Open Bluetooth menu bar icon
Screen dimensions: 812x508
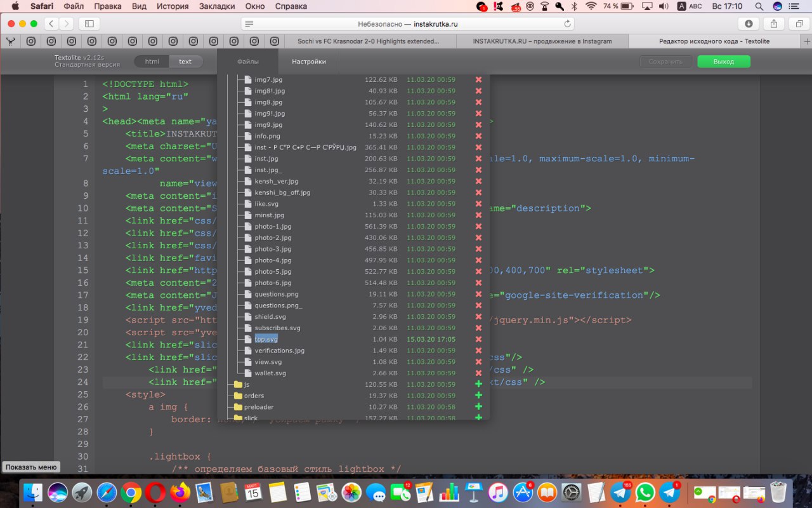point(574,6)
